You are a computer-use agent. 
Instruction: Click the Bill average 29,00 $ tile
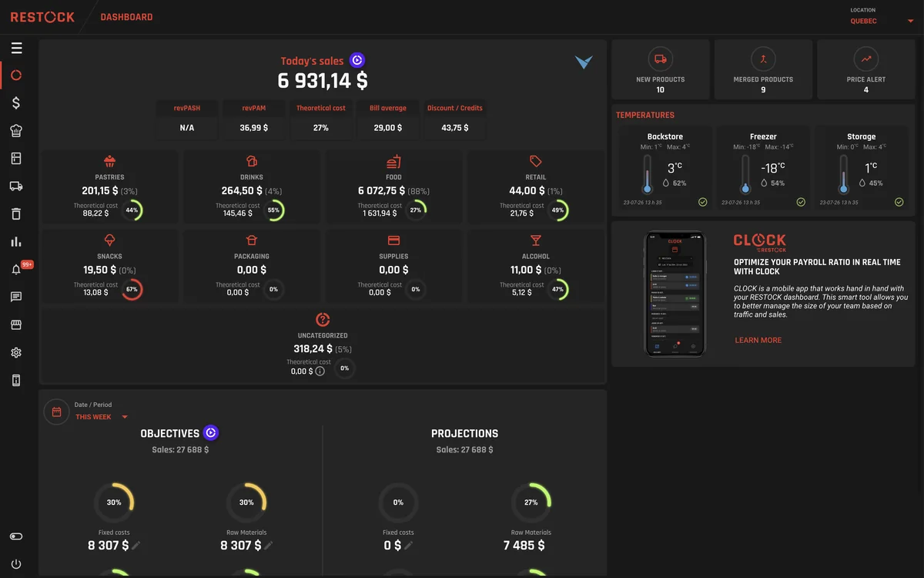pos(387,119)
